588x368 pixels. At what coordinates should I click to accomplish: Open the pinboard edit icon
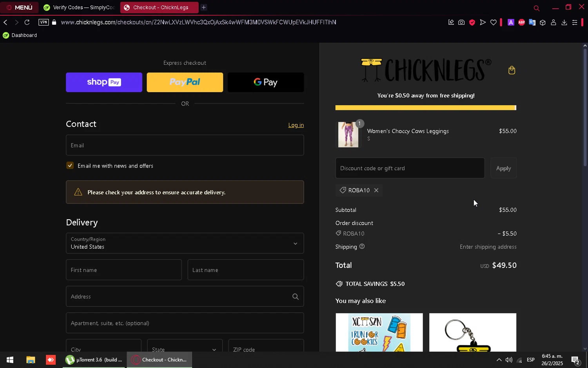(x=451, y=22)
